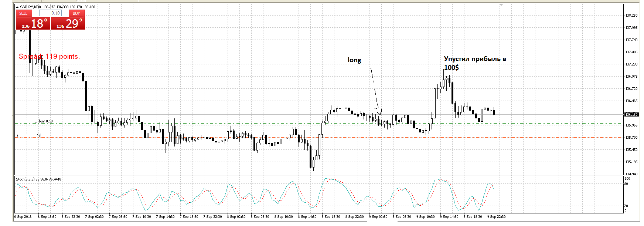Click the hand-drawn arrow below 'long'

375,89
